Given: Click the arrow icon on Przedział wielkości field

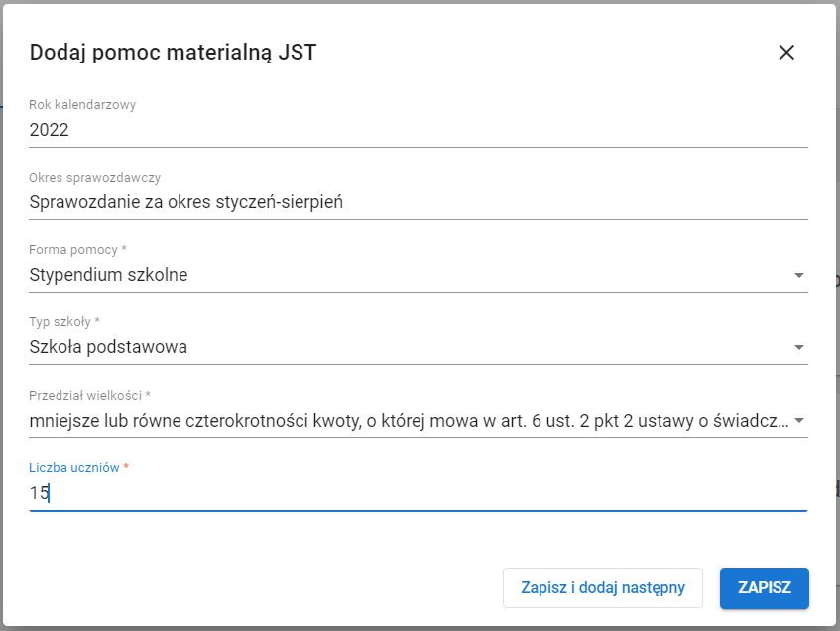Looking at the screenshot, I should [x=799, y=420].
